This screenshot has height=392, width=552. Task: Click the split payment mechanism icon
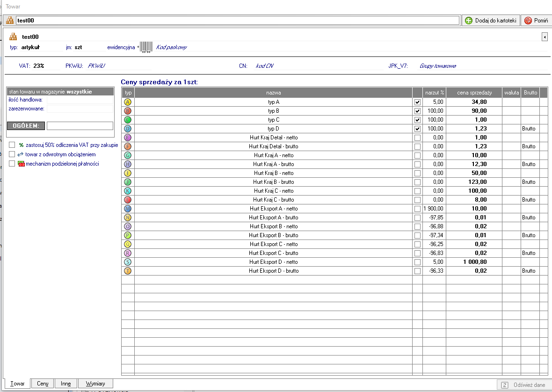tap(21, 164)
